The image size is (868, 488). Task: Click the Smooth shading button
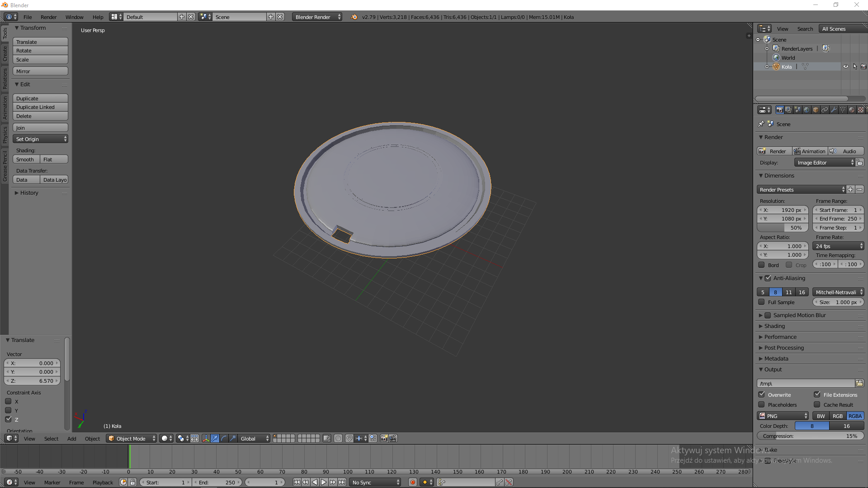(25, 160)
